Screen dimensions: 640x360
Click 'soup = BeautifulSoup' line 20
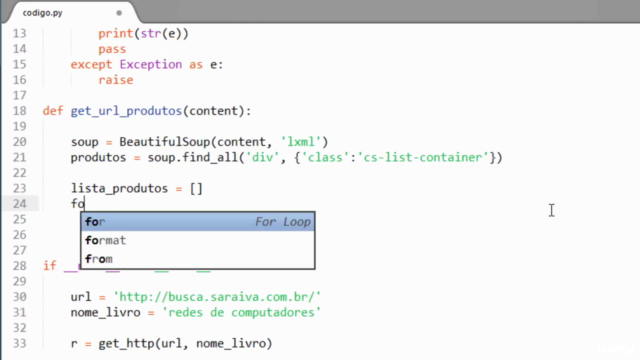(x=199, y=142)
